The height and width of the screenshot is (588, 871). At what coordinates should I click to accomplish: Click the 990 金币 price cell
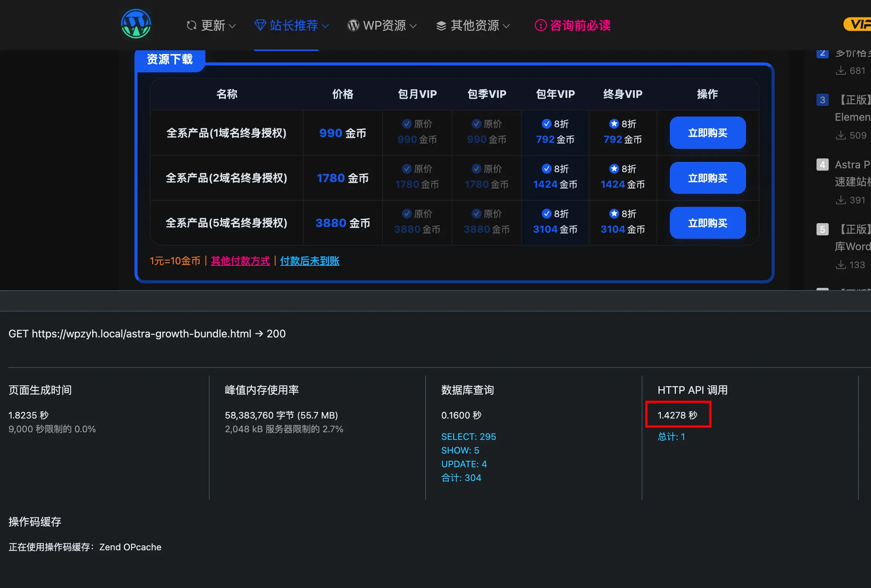(x=343, y=133)
